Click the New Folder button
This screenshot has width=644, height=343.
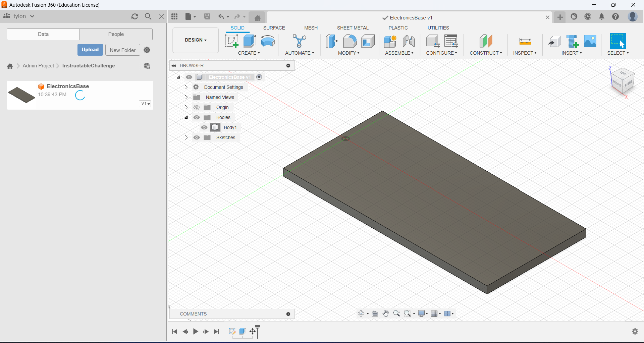coord(123,50)
